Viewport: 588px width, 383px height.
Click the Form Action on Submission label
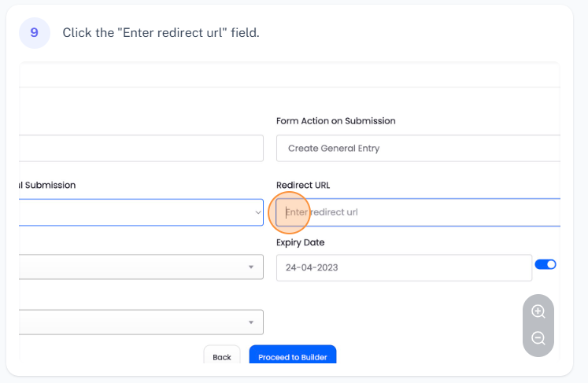pos(335,121)
